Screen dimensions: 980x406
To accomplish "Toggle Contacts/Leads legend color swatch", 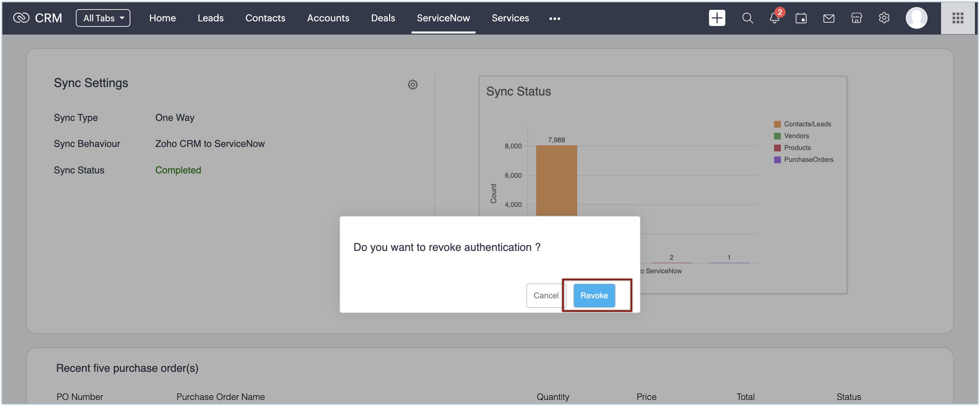I will [777, 124].
